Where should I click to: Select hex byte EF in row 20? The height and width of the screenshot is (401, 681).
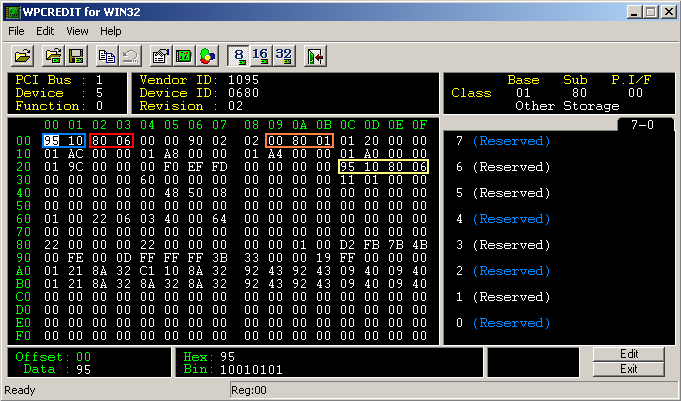point(195,167)
